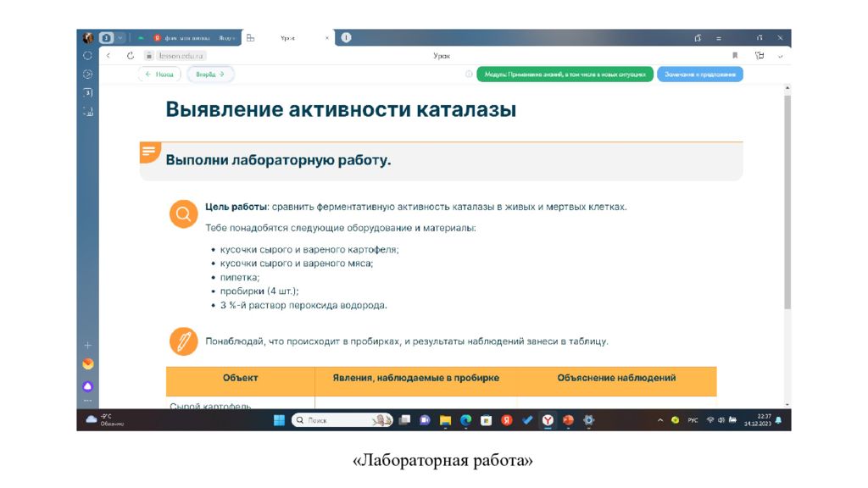Click the small info icon before Модуль button
Viewport: 868px width, 488px height.
(469, 75)
